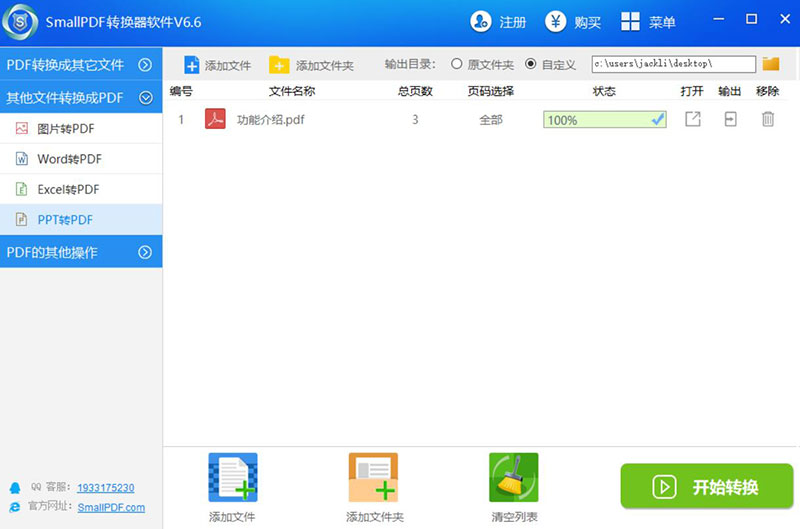Click the output folder icon for 功能介绍.pdf
Image resolution: width=800 pixels, height=529 pixels.
click(730, 119)
